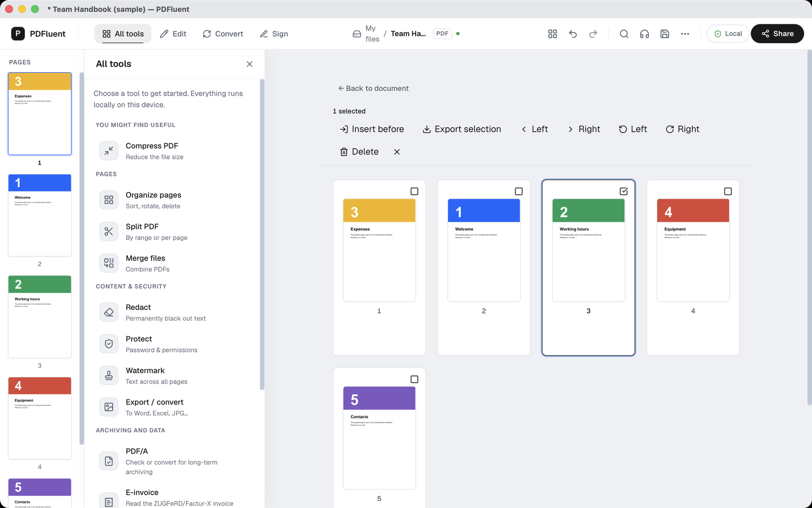Move selected page Left with chevron
Viewport: 812px width, 508px height.
pyautogui.click(x=535, y=129)
